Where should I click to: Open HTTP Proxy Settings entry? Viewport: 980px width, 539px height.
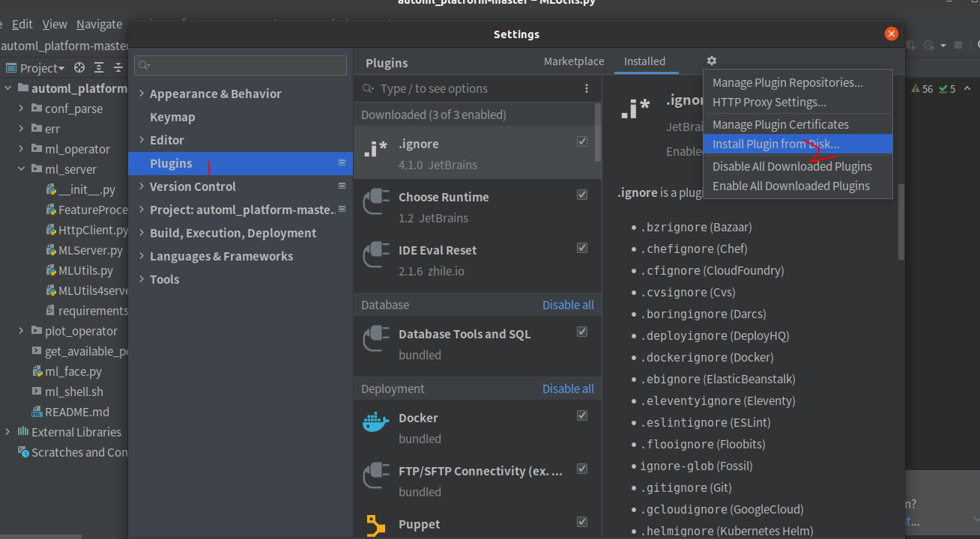coord(798,102)
